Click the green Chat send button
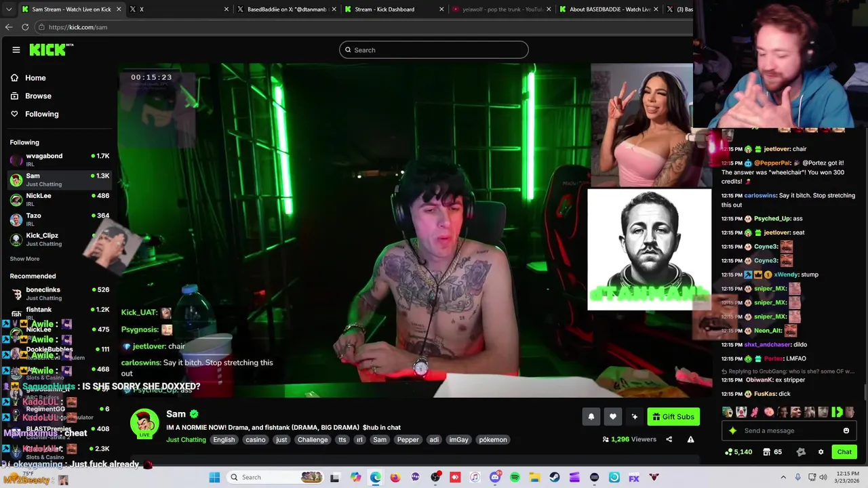868x488 pixels. (844, 451)
